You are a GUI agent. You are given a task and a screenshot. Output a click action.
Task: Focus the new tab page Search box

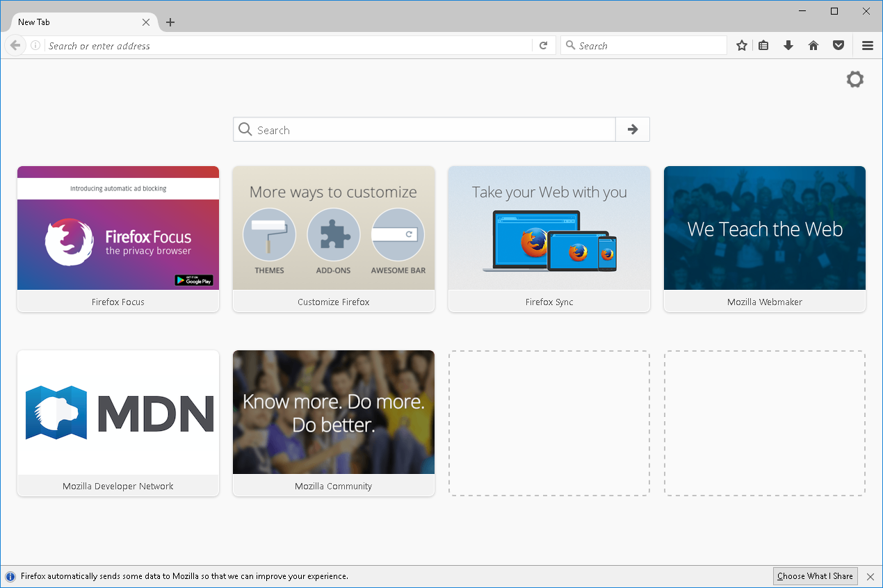[x=424, y=129]
